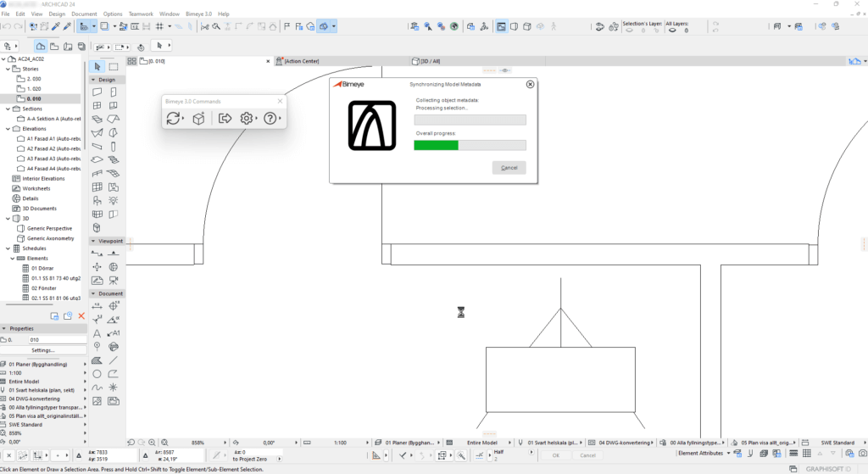Image resolution: width=868 pixels, height=474 pixels.
Task: Open Bimeye settings gear icon
Action: pyautogui.click(x=247, y=119)
